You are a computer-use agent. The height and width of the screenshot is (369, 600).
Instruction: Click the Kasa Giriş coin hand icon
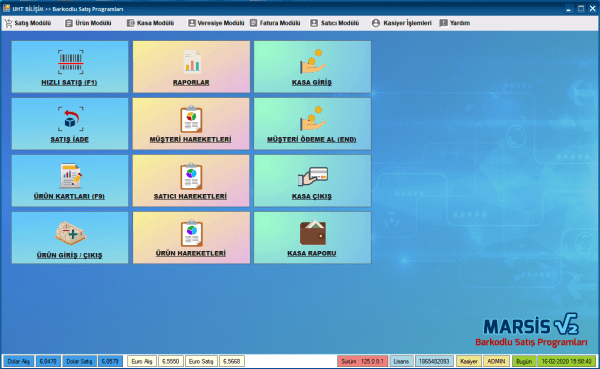tap(313, 62)
